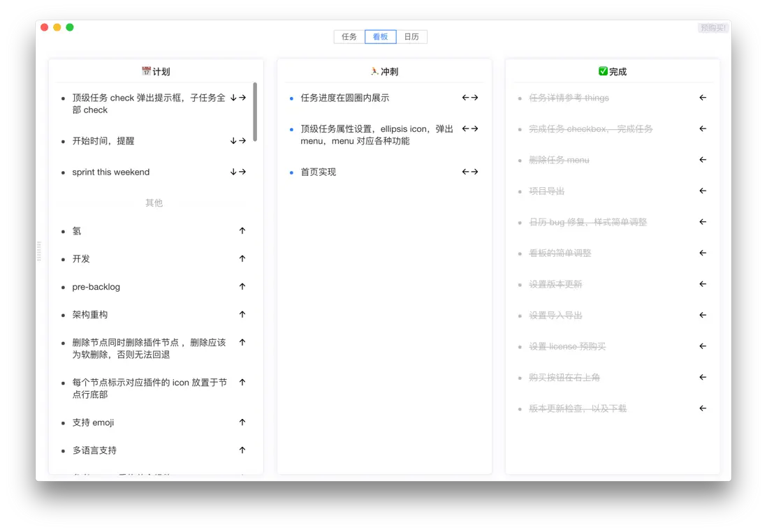The width and height of the screenshot is (767, 532).
Task: Move 顶级任务属性设置 right to 完成
Action: [474, 128]
